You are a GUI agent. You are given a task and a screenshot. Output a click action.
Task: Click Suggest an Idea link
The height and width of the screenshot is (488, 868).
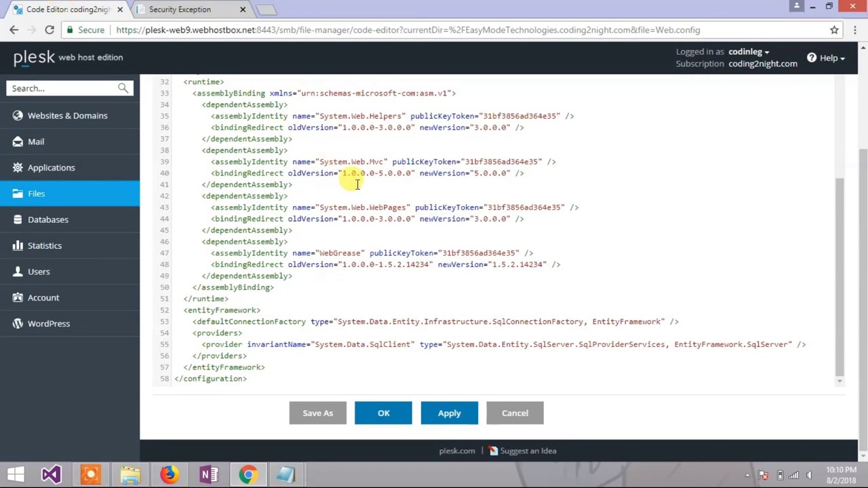coord(523,451)
